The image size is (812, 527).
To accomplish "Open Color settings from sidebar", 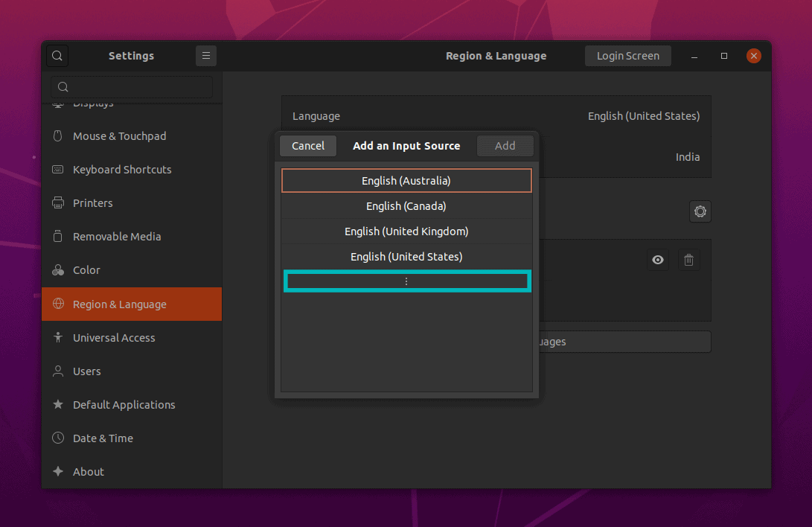I will (x=86, y=270).
